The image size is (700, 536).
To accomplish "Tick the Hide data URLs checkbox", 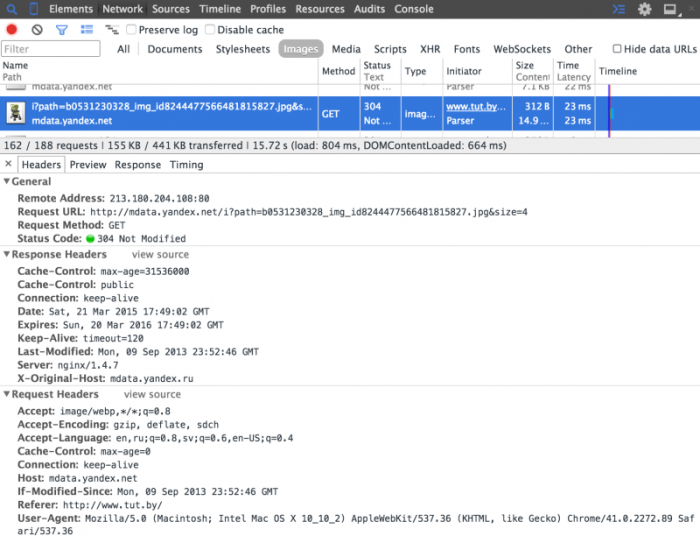I will click(x=617, y=49).
